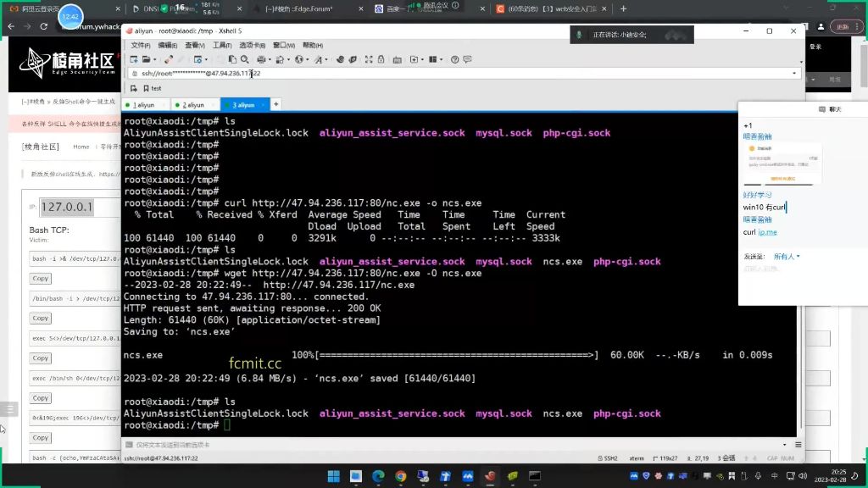Viewport: 868px width, 488px height.
Task: Open Microsoft Edge from the taskbar
Action: tap(378, 476)
